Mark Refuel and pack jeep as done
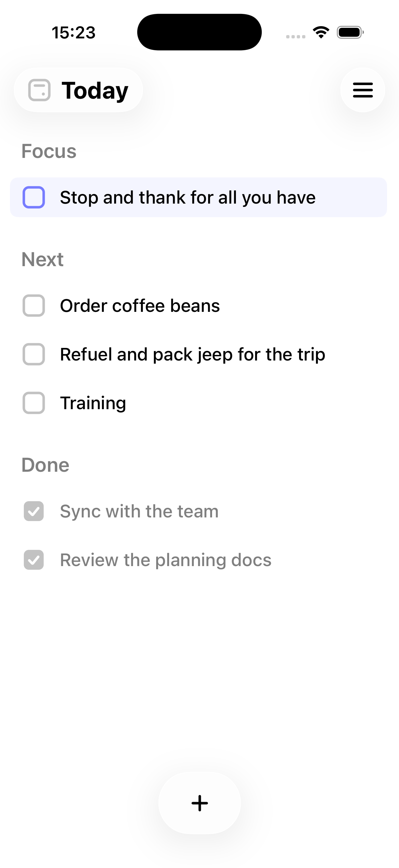Image resolution: width=399 pixels, height=868 pixels. pos(34,354)
